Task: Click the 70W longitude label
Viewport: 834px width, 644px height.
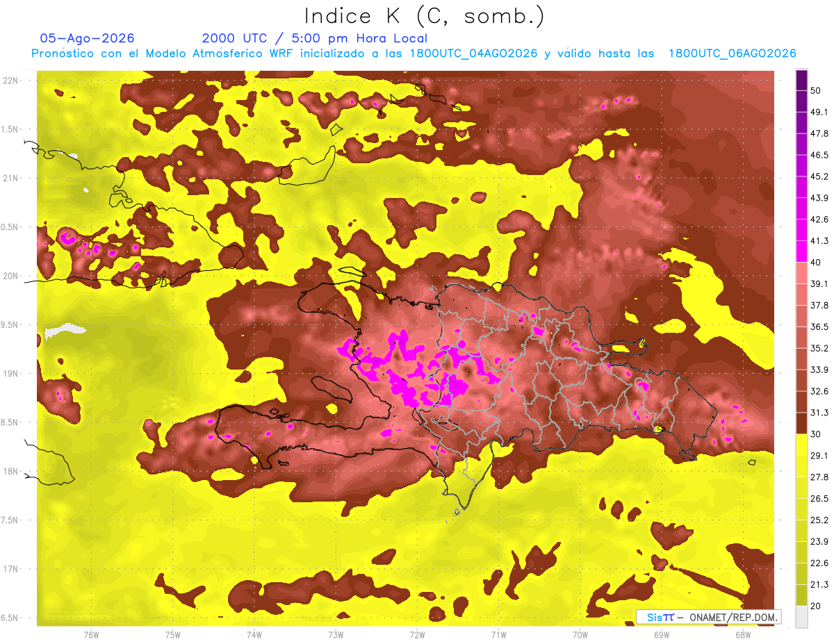Action: tap(580, 634)
